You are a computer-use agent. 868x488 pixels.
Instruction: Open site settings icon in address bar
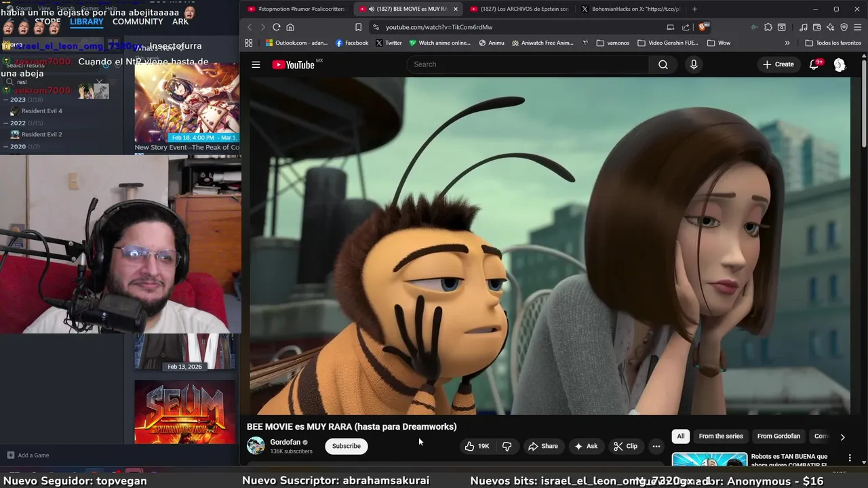tap(376, 27)
